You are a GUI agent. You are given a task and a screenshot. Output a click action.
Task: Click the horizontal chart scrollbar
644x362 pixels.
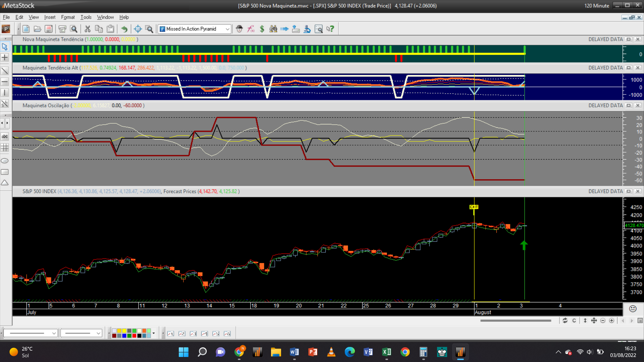(x=516, y=321)
